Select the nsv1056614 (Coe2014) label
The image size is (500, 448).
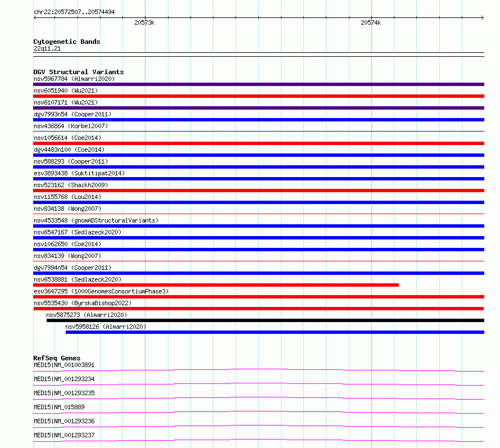(x=67, y=138)
